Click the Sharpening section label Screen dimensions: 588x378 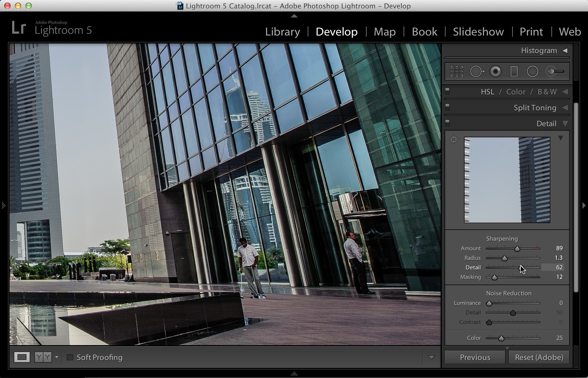[x=502, y=239]
